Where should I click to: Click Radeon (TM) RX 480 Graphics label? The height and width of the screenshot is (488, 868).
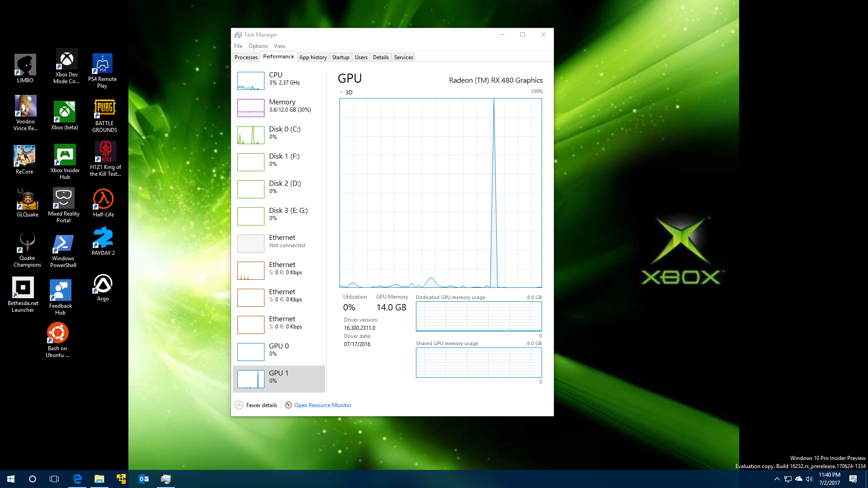495,80
